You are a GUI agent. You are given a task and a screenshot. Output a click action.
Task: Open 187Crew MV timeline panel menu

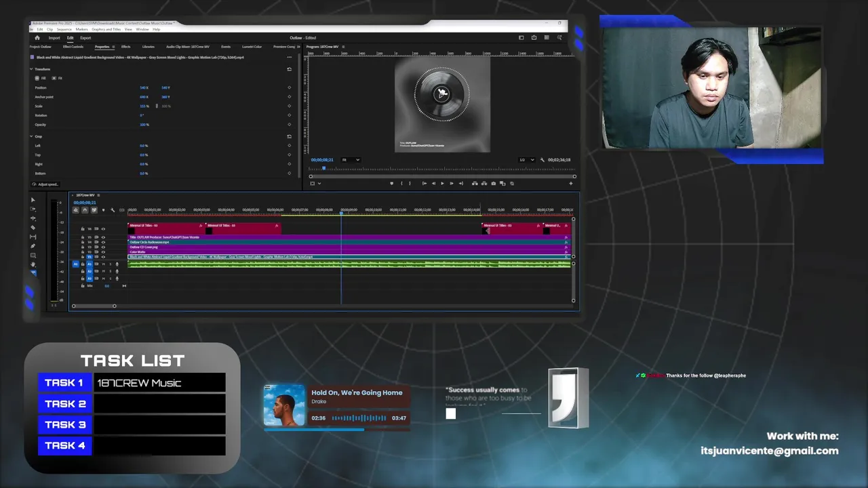pos(98,195)
